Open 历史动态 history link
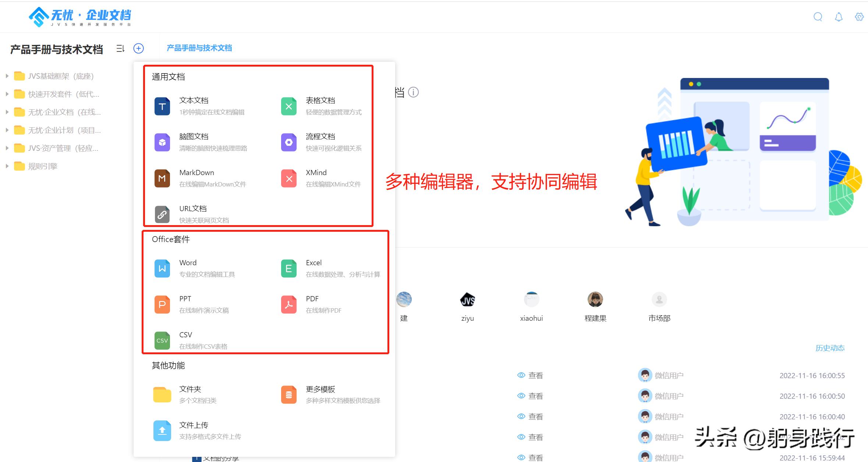 tap(830, 348)
